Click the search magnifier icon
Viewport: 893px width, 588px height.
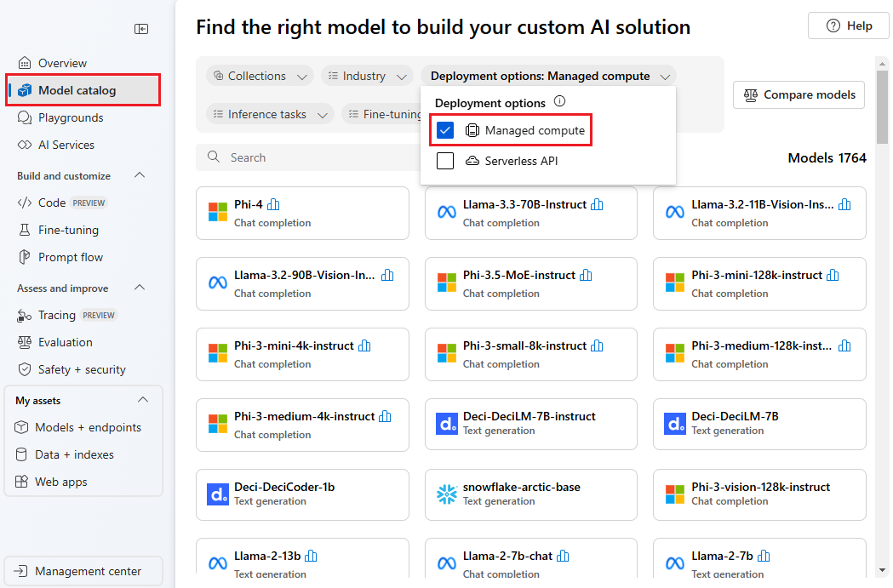(214, 157)
